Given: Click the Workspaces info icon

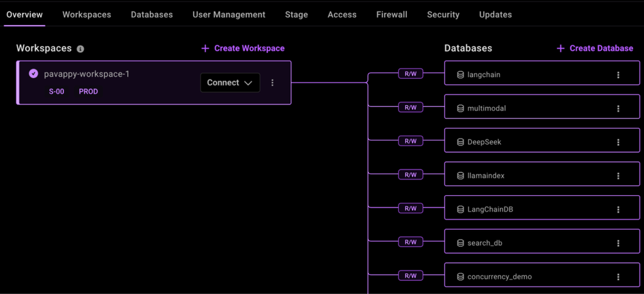Looking at the screenshot, I should pyautogui.click(x=80, y=49).
